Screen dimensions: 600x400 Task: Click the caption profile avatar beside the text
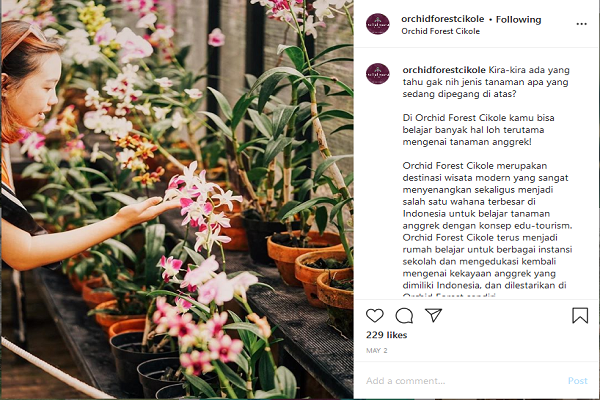point(378,73)
